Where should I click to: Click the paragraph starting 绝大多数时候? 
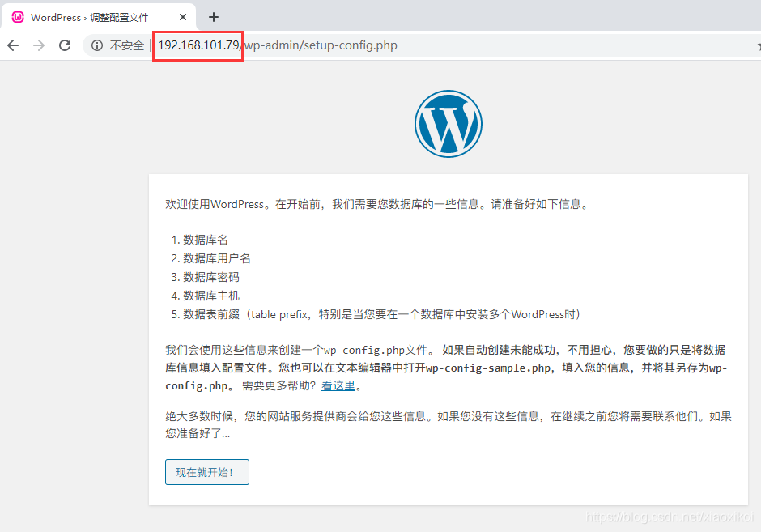point(449,425)
